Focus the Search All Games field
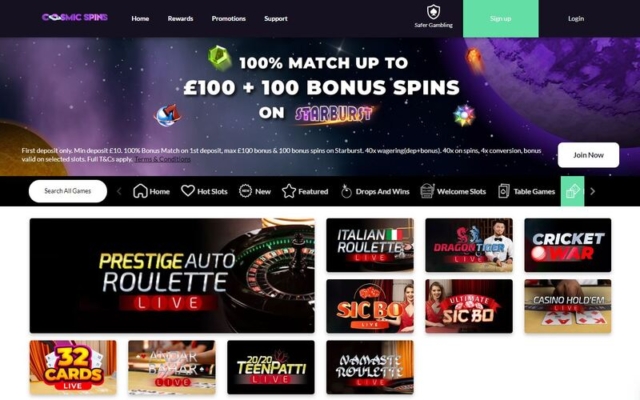 (68, 191)
